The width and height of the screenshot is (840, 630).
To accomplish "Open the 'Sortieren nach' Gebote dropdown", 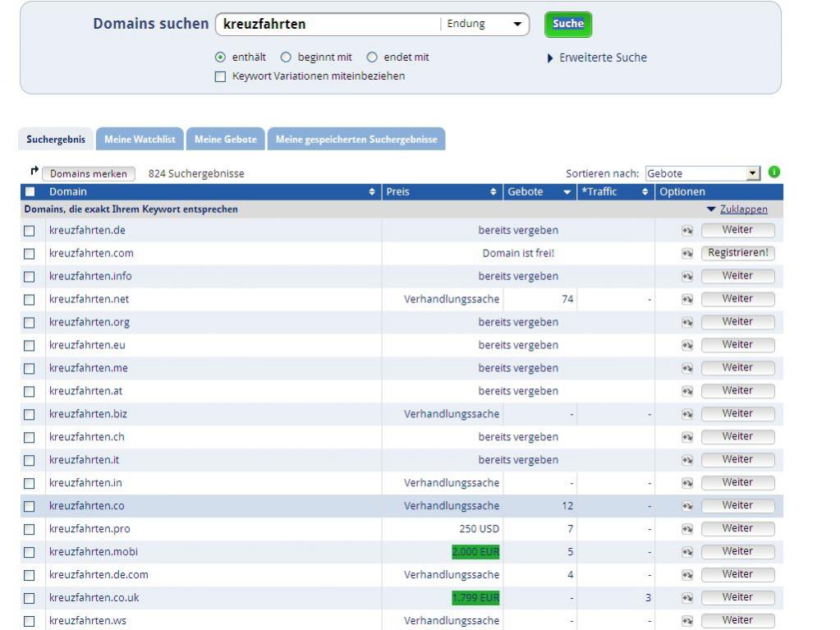I will [x=704, y=173].
